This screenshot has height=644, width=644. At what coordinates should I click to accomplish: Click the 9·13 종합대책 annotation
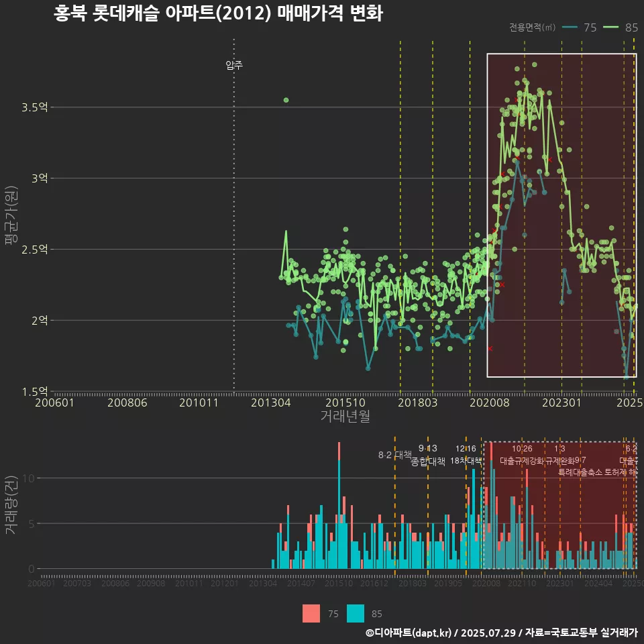click(428, 455)
